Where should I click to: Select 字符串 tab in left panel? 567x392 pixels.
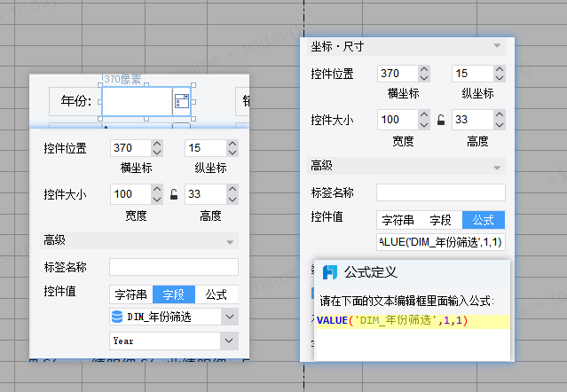(x=131, y=294)
